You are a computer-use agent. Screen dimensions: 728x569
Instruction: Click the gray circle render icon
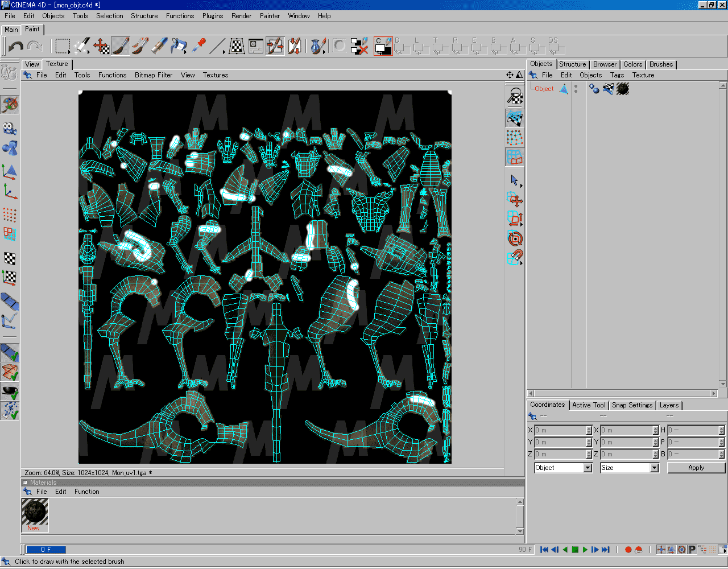click(340, 46)
